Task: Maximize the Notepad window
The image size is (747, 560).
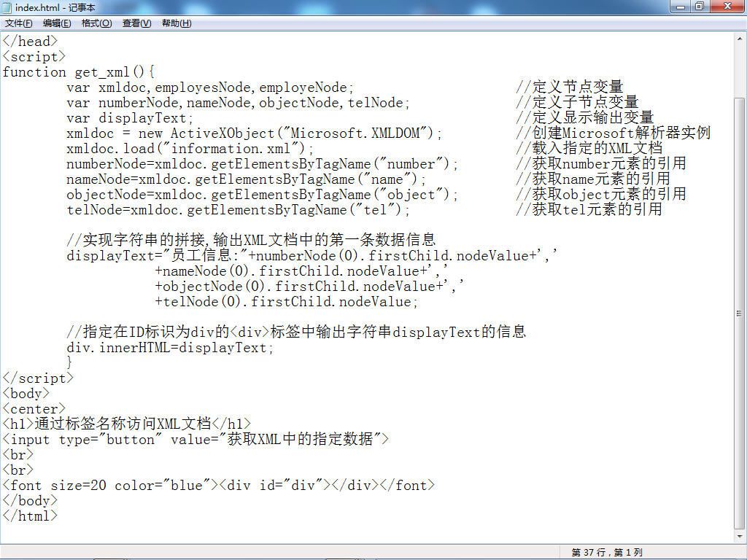Action: [x=700, y=7]
